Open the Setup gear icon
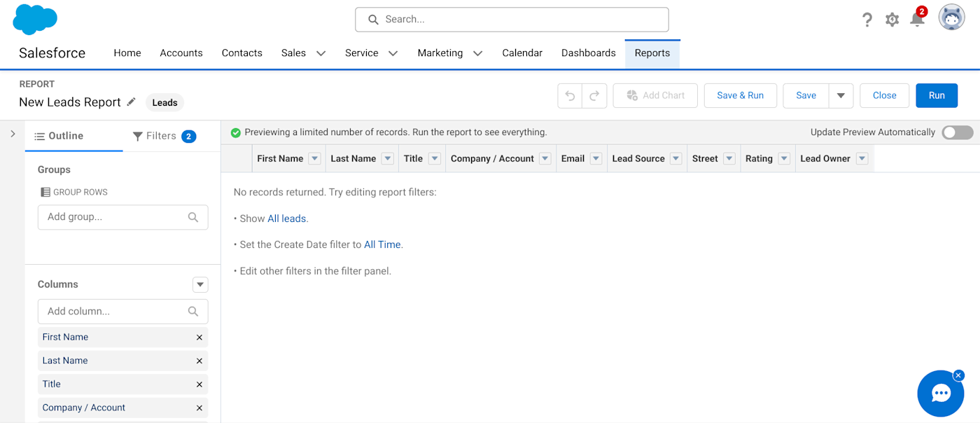The height and width of the screenshot is (423, 980). (x=892, y=20)
